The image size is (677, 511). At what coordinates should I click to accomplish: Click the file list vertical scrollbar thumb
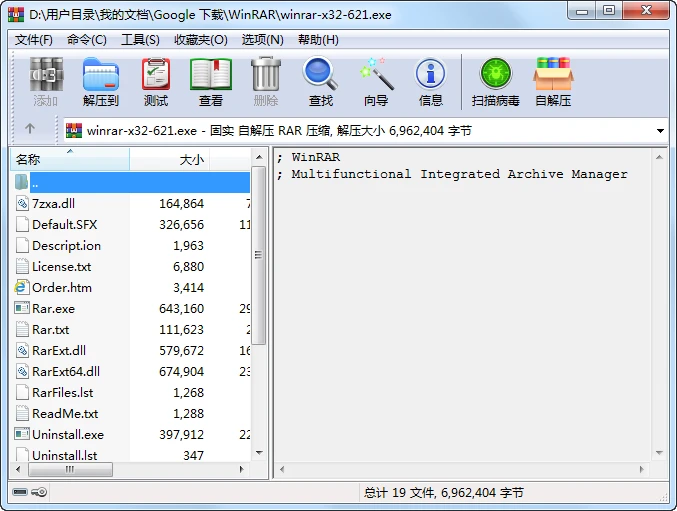pyautogui.click(x=258, y=255)
